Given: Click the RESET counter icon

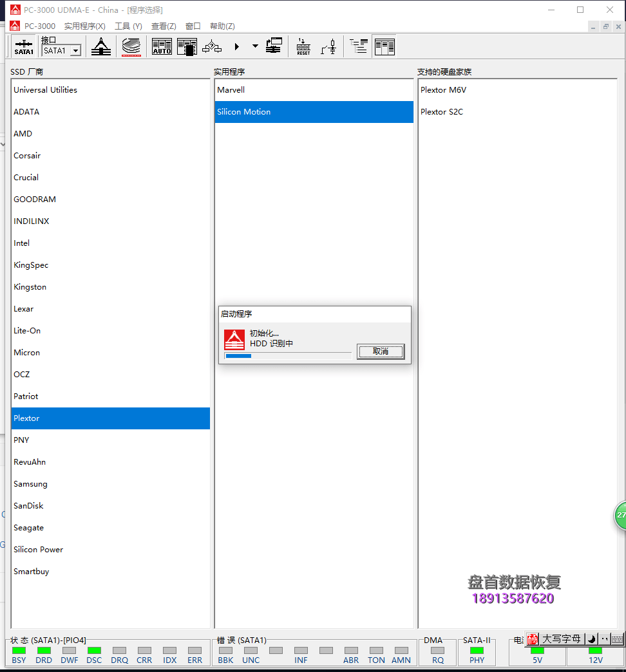Looking at the screenshot, I should [x=303, y=47].
